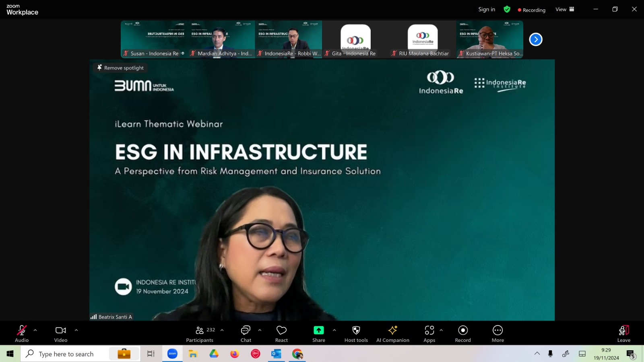
Task: Open Firefox from taskbar
Action: click(235, 354)
